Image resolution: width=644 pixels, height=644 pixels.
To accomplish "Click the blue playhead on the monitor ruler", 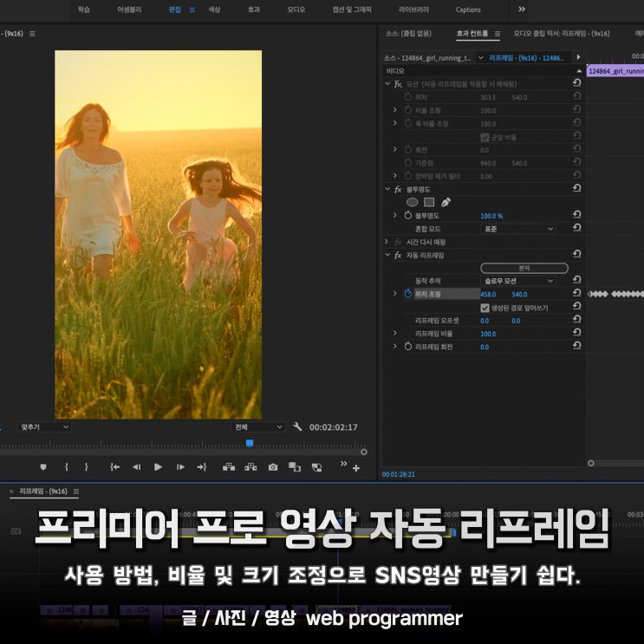I will click(x=250, y=443).
